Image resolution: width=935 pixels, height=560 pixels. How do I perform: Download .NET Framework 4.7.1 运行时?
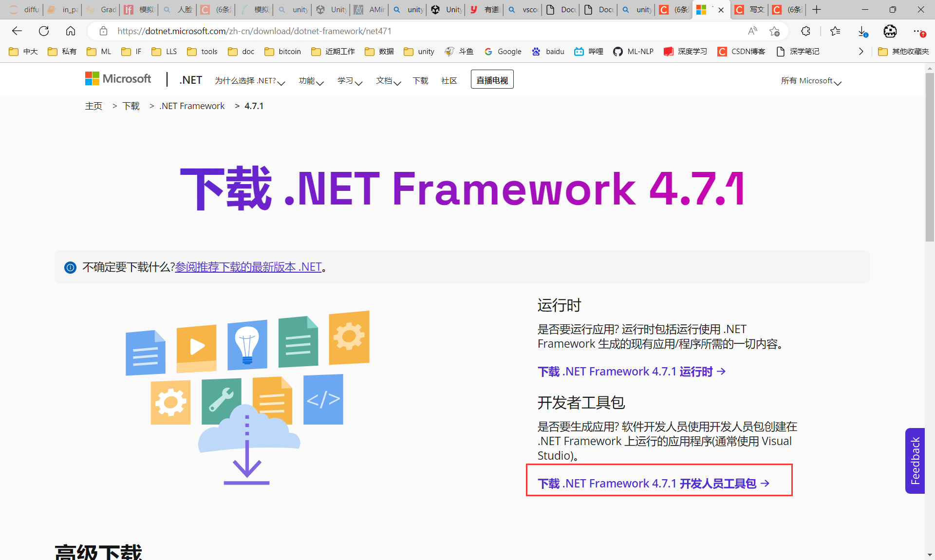[632, 372]
